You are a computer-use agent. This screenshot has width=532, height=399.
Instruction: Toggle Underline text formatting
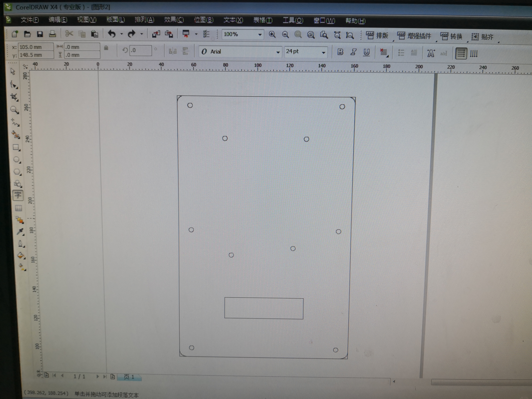tap(367, 52)
